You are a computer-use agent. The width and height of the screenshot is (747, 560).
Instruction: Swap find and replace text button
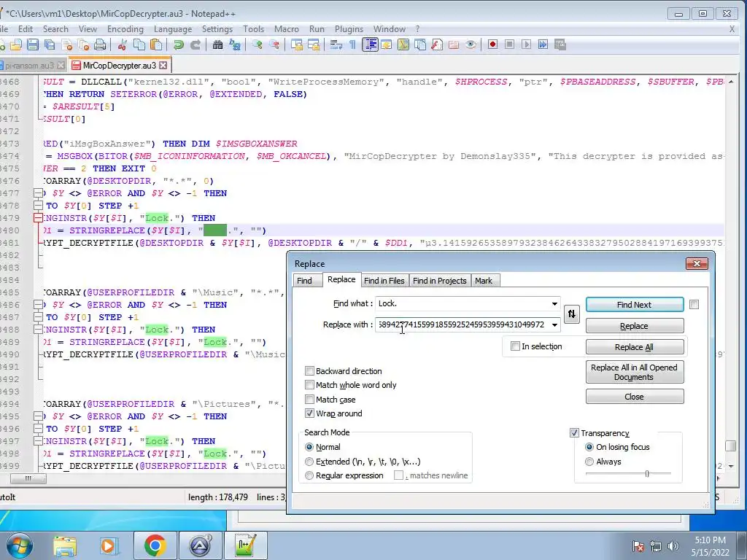[x=572, y=314]
